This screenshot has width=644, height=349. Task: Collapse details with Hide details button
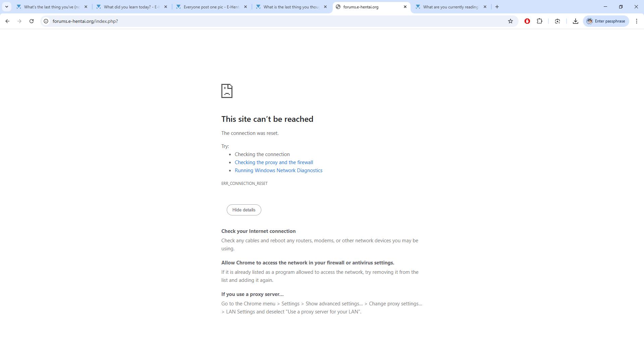(x=244, y=210)
